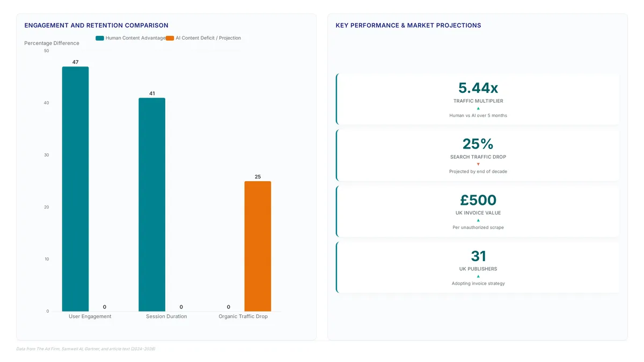Screen dimensions: 644x362
Task: Click the 47 value label above User Engagement bar
Action: (75, 62)
